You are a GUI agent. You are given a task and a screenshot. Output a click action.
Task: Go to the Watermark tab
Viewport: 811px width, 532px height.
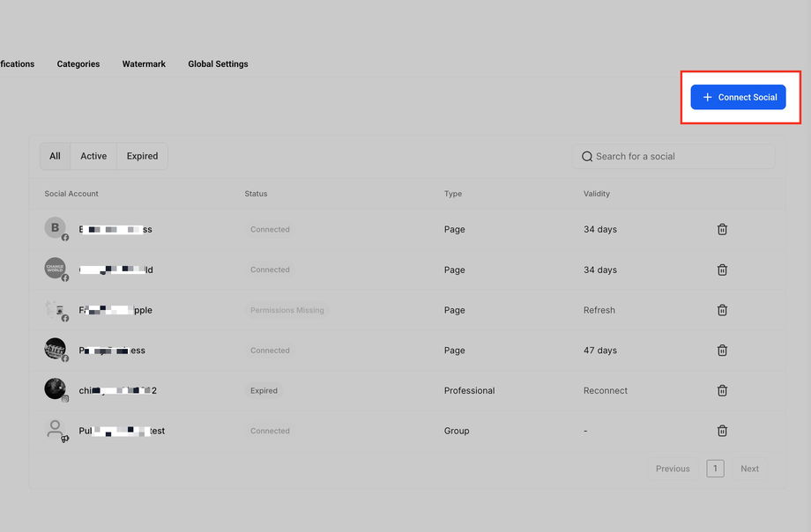pyautogui.click(x=144, y=63)
